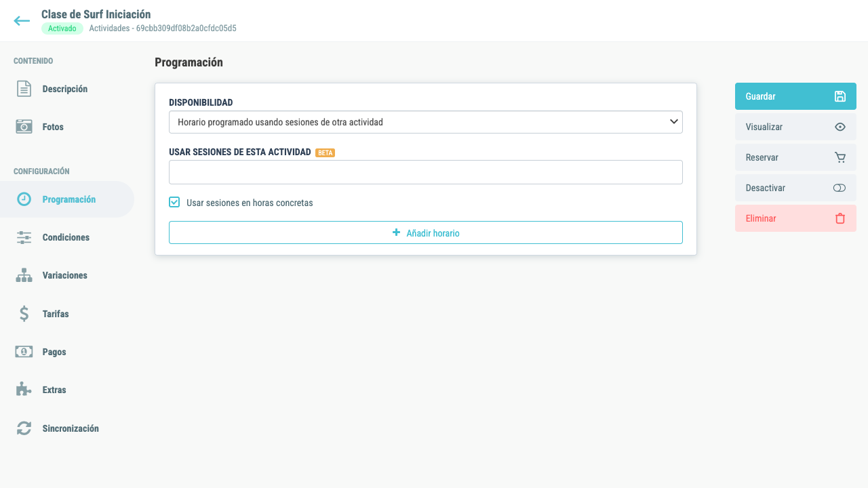This screenshot has width=868, height=488.
Task: Click the Condiciones sliders icon
Action: (x=24, y=237)
